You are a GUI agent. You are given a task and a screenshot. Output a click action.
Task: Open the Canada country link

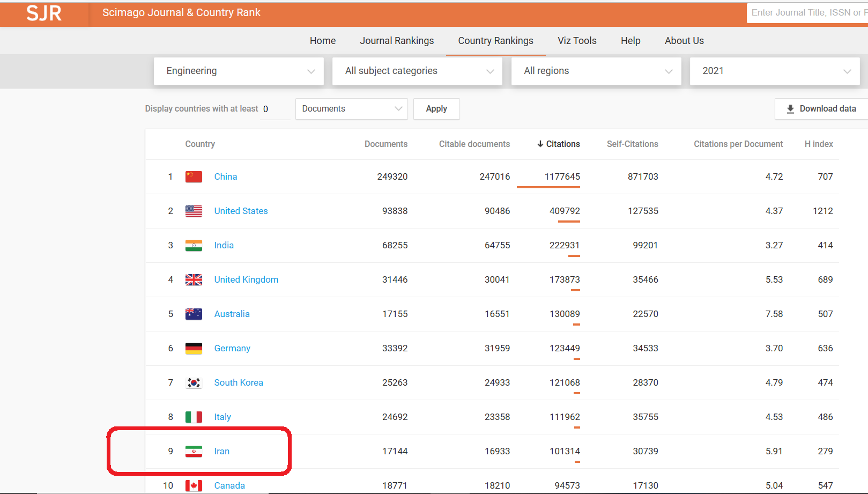pyautogui.click(x=229, y=485)
